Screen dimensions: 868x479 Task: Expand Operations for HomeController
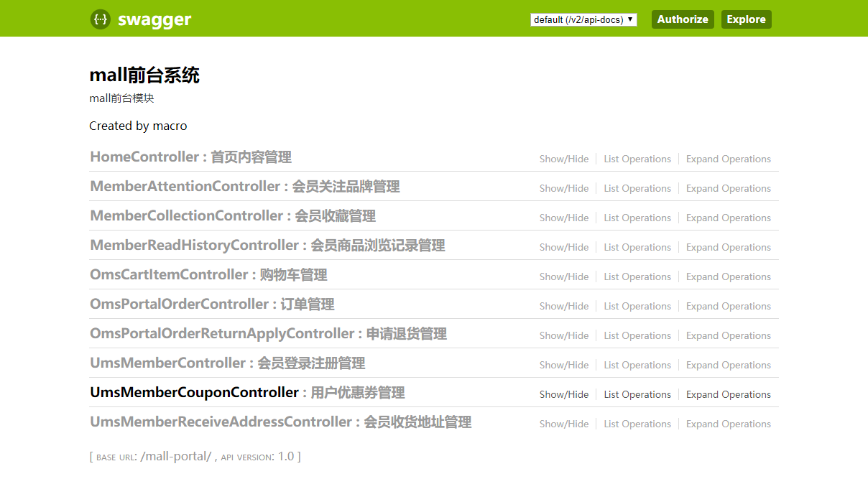pyautogui.click(x=728, y=159)
